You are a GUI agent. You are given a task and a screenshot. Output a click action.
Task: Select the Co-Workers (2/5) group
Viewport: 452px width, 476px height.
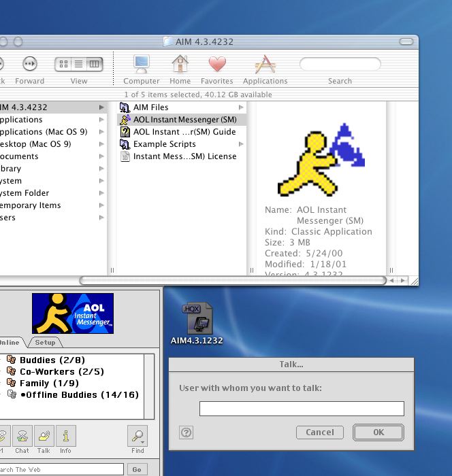pyautogui.click(x=56, y=371)
